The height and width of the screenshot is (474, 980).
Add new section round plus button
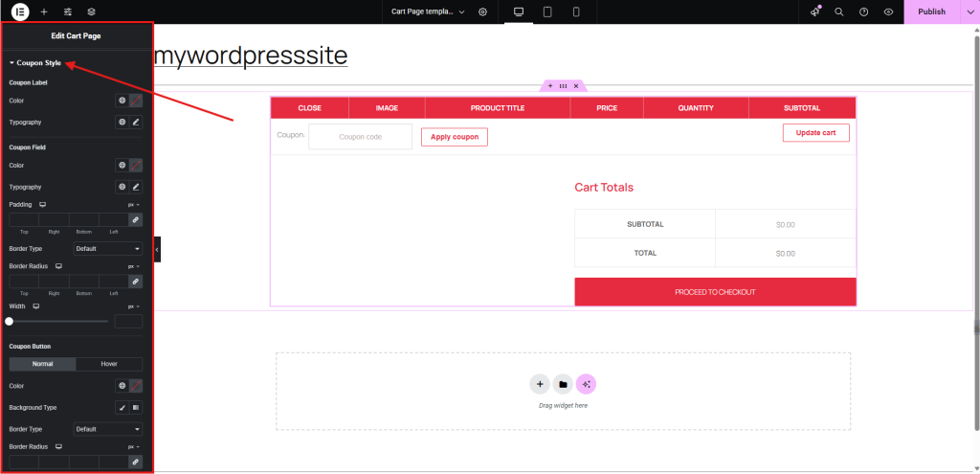[x=540, y=385]
